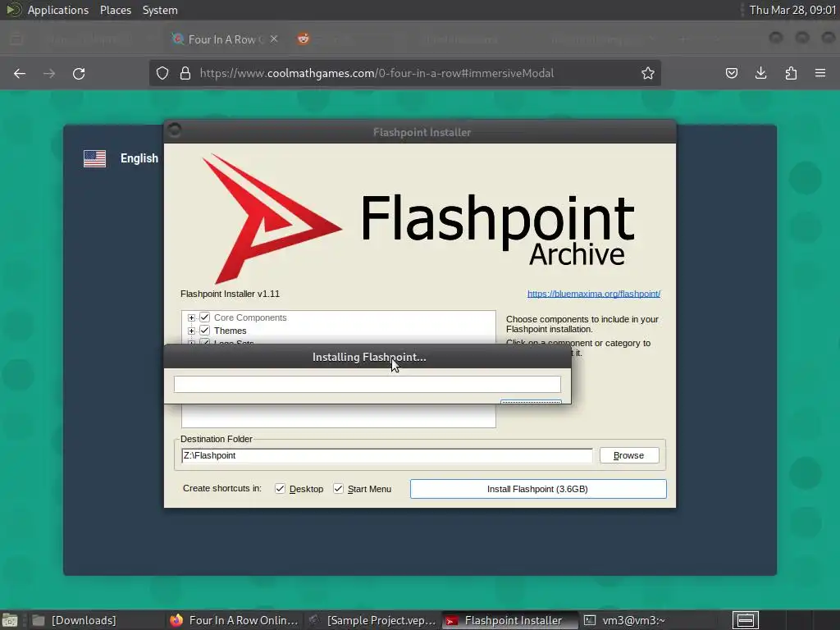Open the Firefox hamburger menu

tap(820, 73)
